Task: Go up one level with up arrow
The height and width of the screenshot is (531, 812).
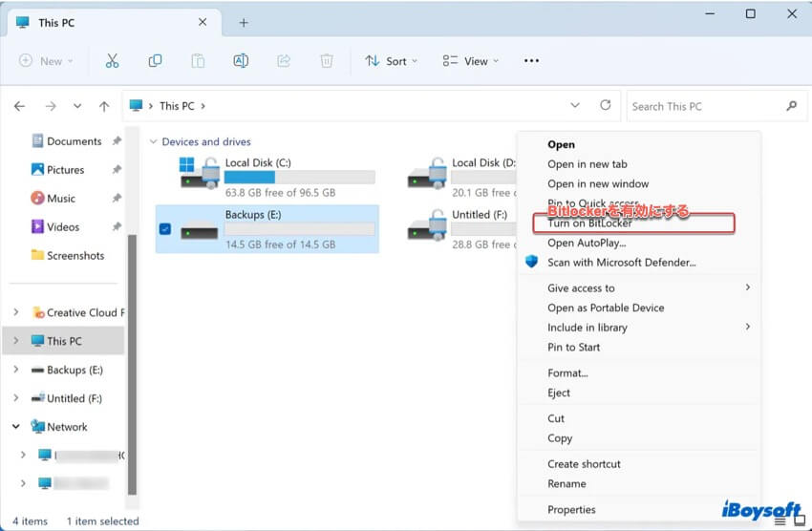Action: pyautogui.click(x=104, y=106)
